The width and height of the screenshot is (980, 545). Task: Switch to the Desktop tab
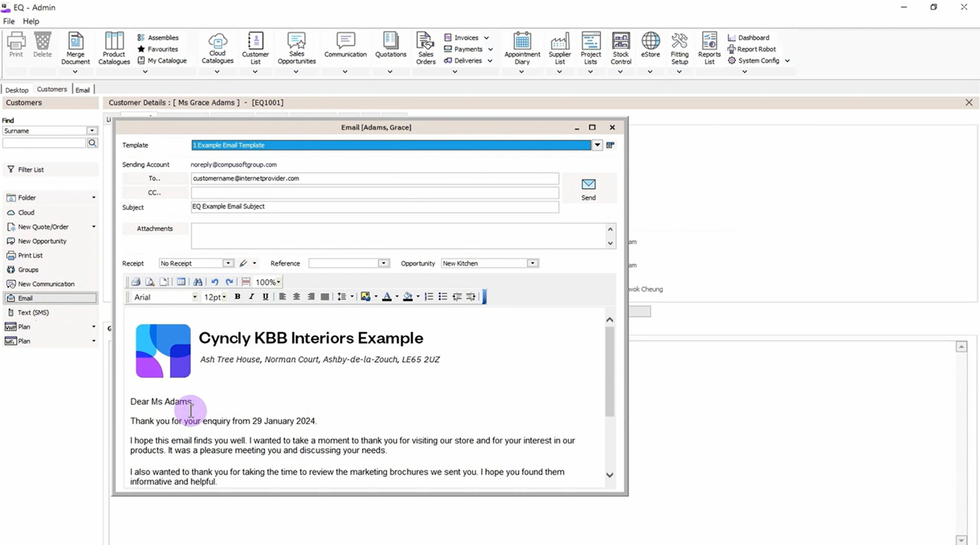click(x=17, y=90)
